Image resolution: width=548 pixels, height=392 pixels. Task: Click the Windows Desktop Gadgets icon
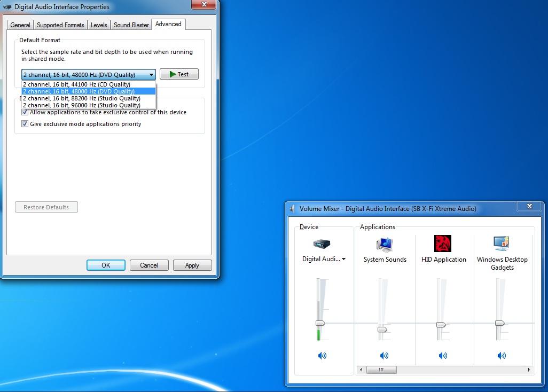pos(502,244)
